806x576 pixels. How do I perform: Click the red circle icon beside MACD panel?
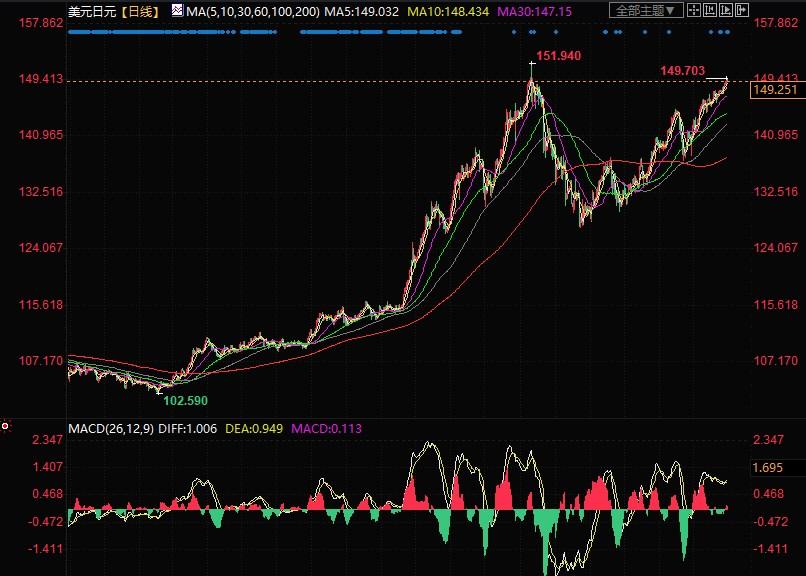point(6,426)
